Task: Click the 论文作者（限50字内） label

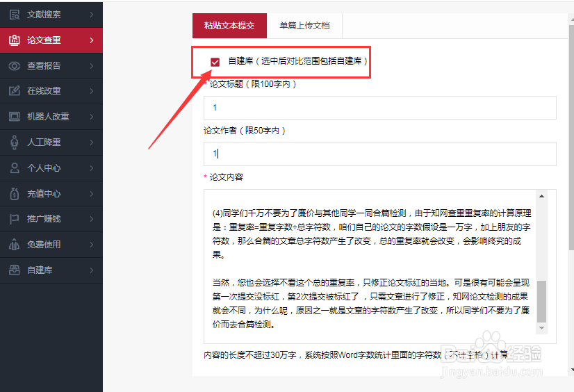Action: pos(245,130)
